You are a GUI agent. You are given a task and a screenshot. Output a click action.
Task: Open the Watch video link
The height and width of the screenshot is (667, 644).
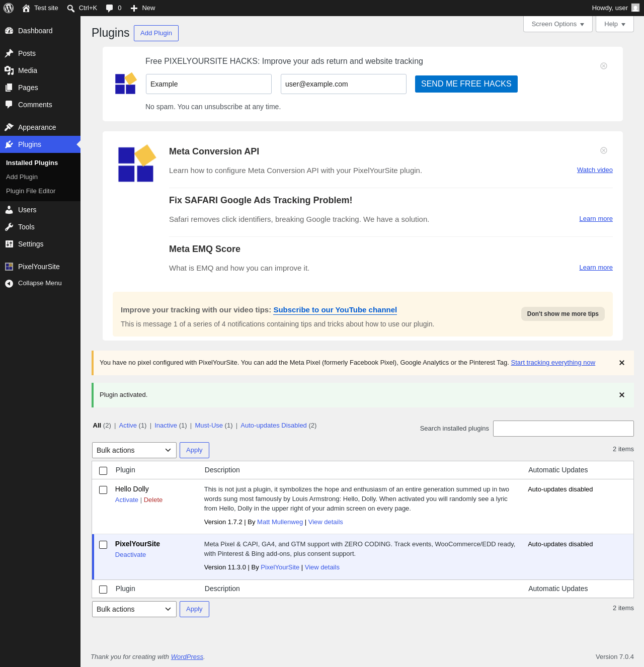[595, 170]
